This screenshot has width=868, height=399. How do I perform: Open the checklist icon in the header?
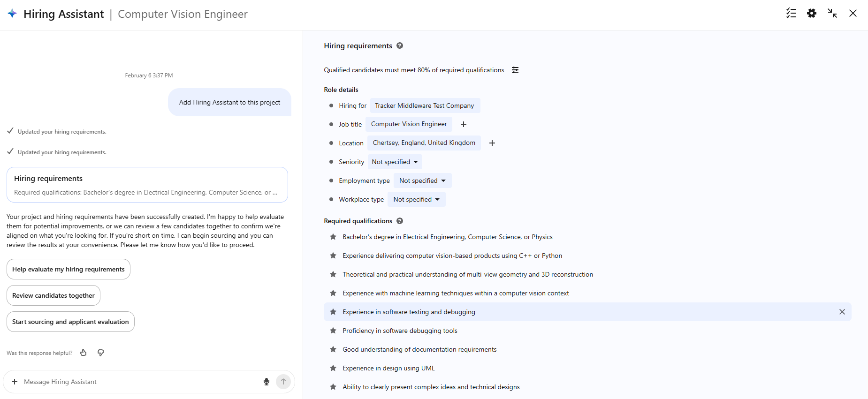coord(791,13)
